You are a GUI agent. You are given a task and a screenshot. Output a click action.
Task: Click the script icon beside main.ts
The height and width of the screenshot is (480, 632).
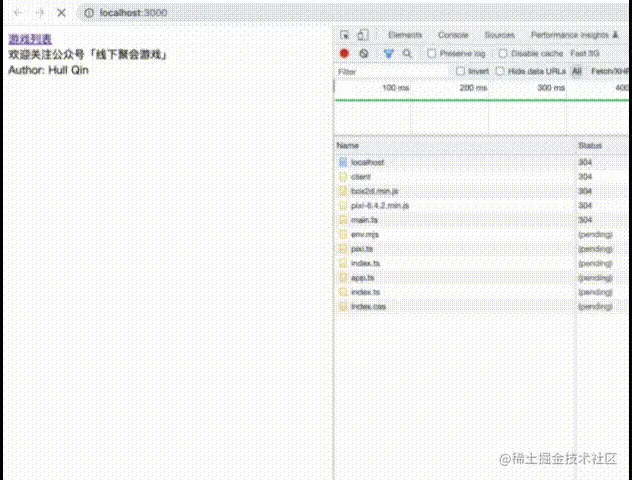[343, 220]
